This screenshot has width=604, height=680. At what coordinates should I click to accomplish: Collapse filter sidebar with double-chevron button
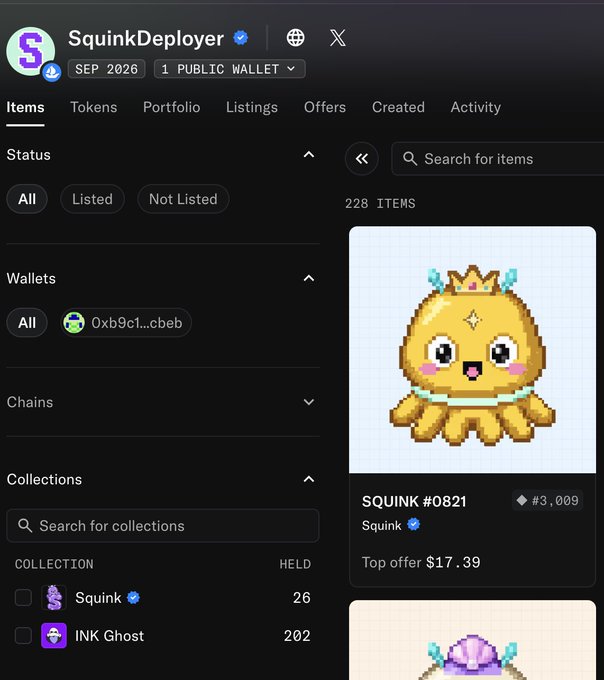362,159
